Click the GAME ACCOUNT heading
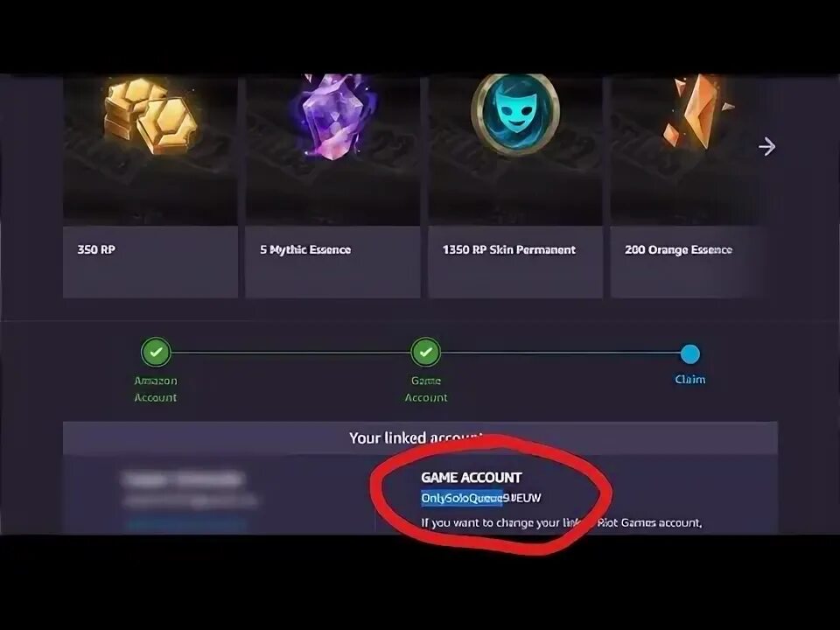 [x=472, y=478]
